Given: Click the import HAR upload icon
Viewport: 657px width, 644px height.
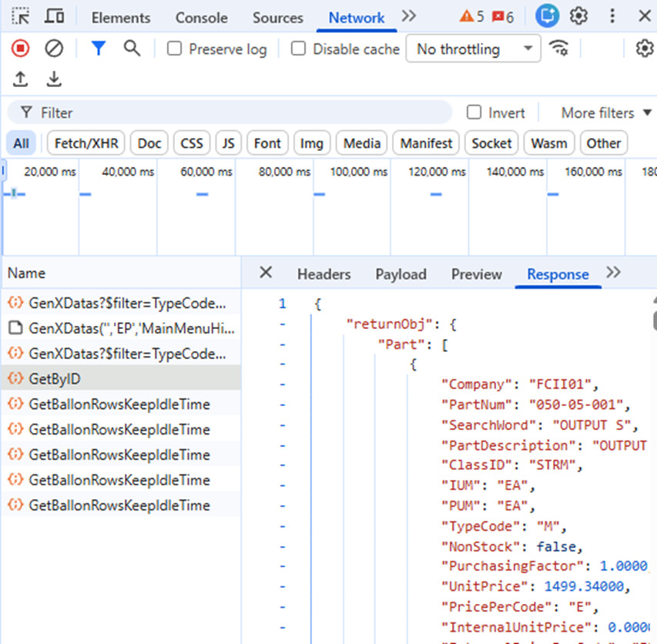Looking at the screenshot, I should point(21,79).
